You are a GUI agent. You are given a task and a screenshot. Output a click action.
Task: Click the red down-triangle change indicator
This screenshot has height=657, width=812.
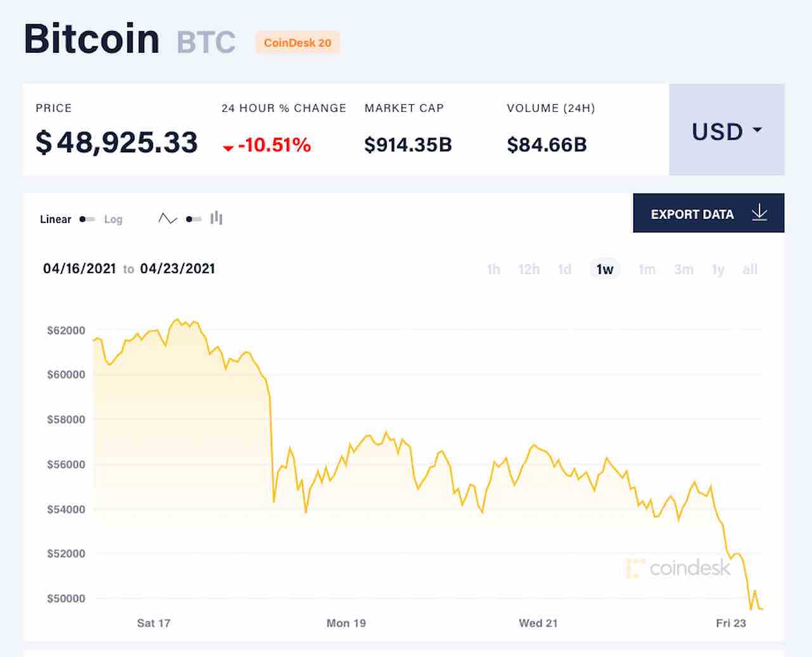[228, 149]
